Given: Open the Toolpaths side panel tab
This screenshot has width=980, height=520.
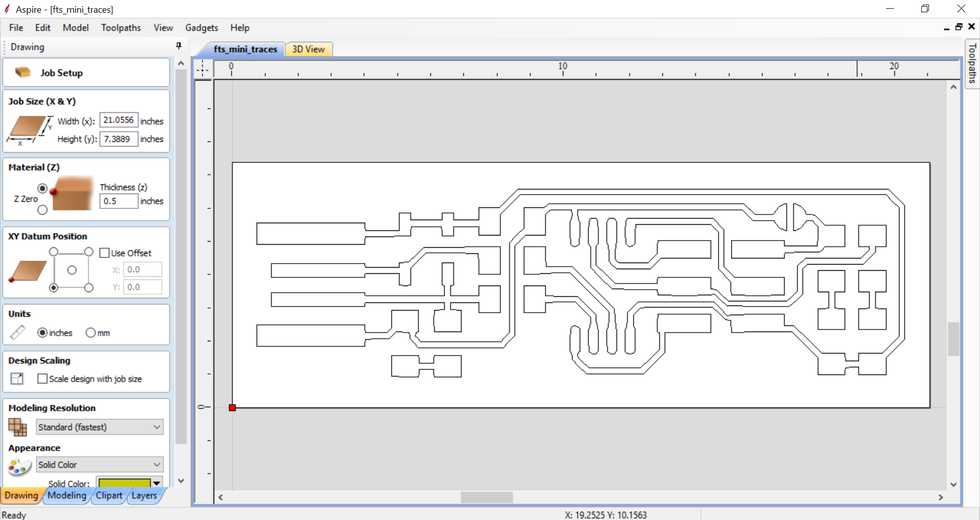Looking at the screenshot, I should pos(972,64).
